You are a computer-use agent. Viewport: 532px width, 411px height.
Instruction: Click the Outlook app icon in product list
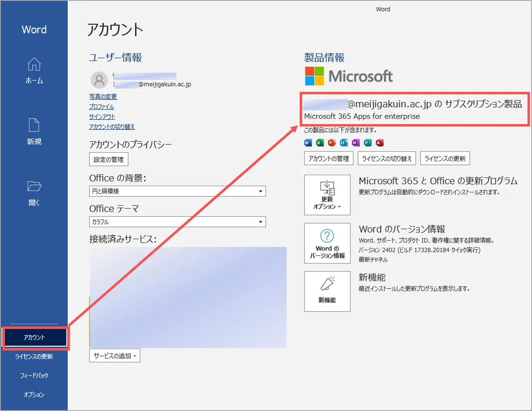[344, 142]
